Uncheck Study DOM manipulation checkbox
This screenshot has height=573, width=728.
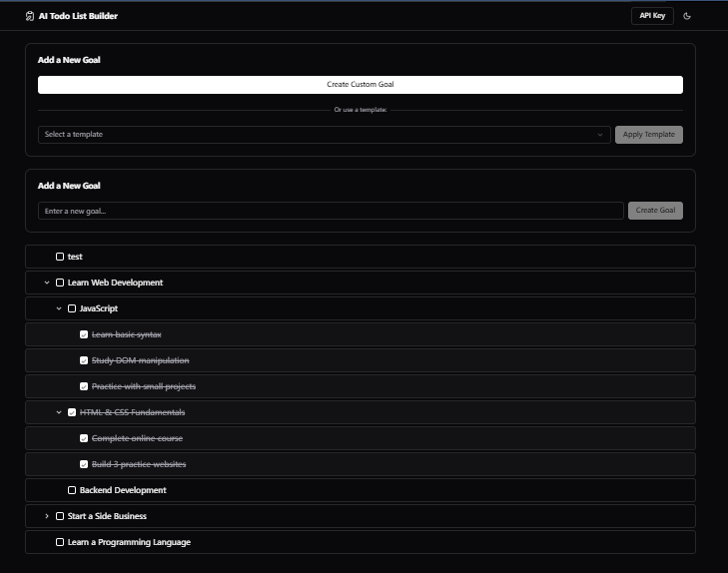click(x=84, y=361)
